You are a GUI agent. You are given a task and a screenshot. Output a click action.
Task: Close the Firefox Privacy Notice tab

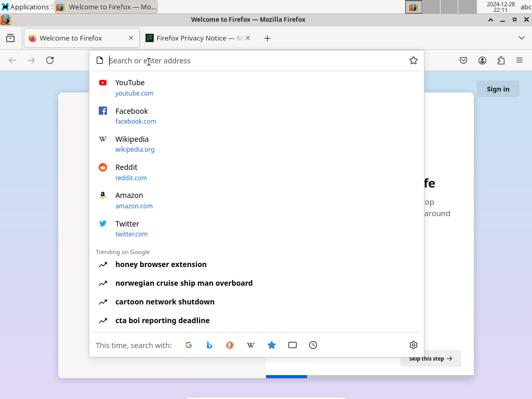pos(248,38)
